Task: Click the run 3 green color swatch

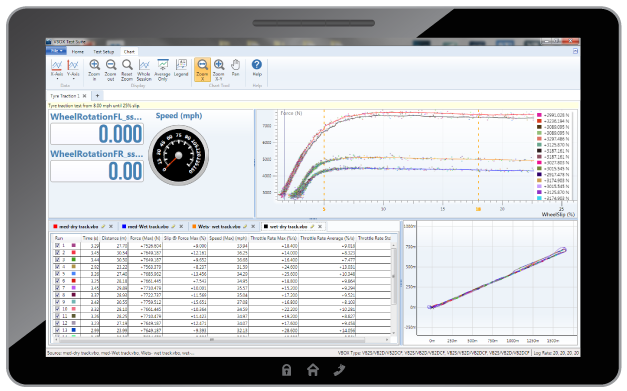Action: pos(74,260)
